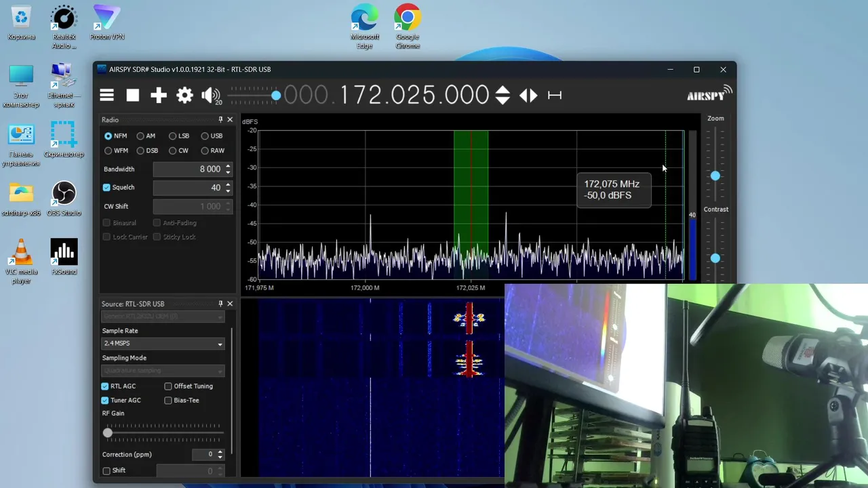Open Realtek Audio desktop shortcut
The image size is (868, 488).
[64, 27]
